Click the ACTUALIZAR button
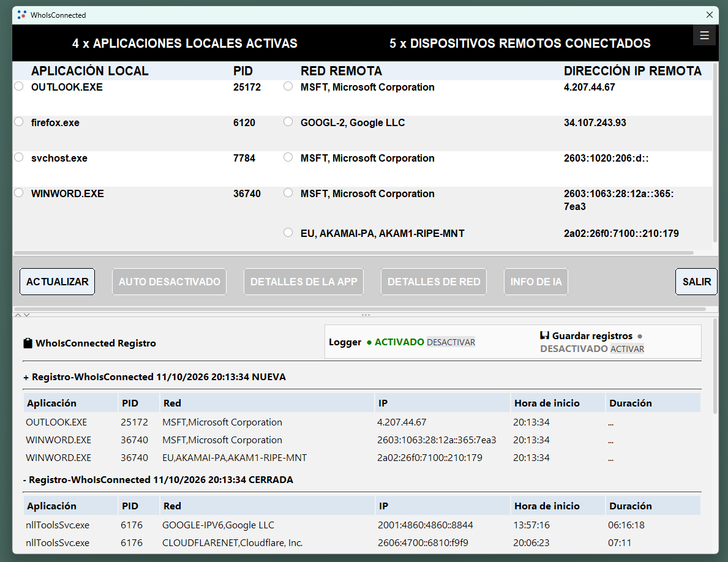Screen dimensions: 728x562 click(57, 282)
